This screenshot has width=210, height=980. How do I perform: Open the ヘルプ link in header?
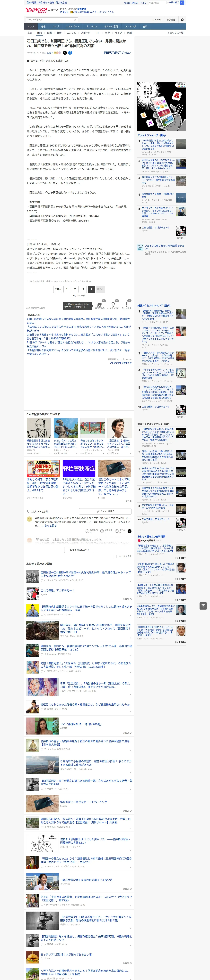(x=143, y=3)
